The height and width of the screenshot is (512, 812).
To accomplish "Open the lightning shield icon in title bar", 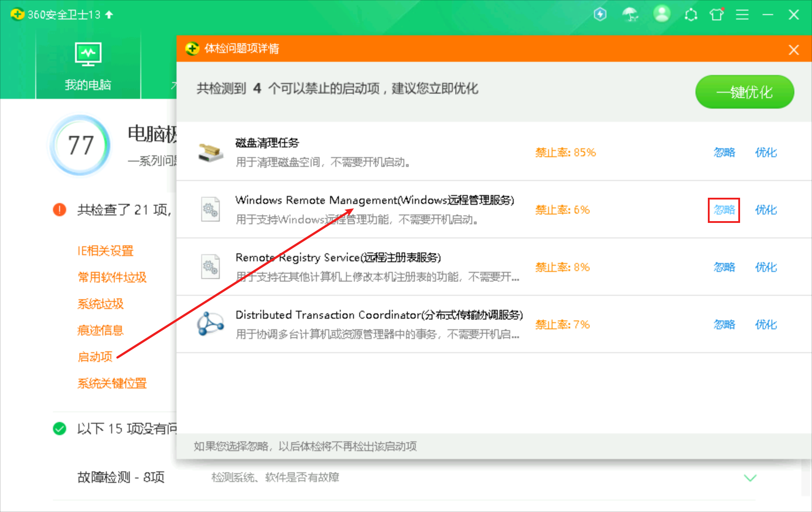I will pos(600,15).
